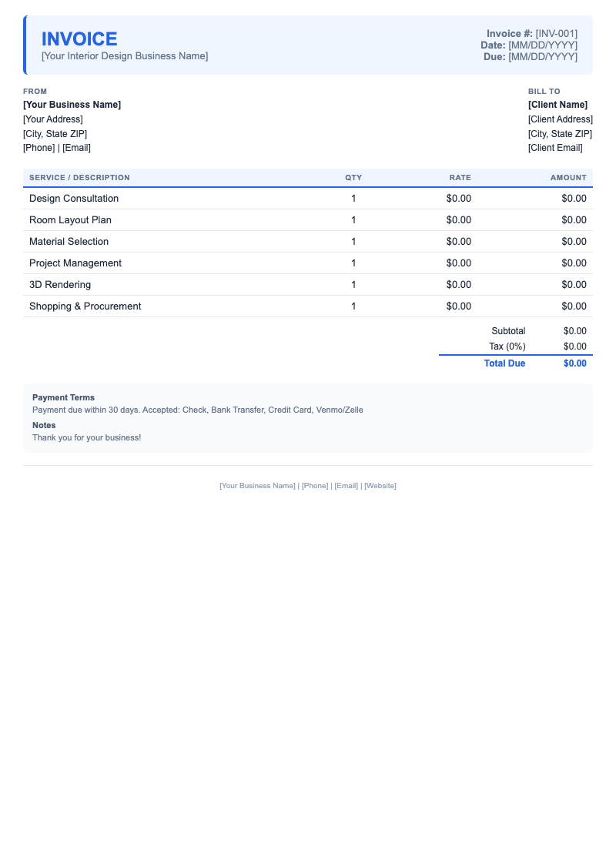
Task: Select the Date: [MM/DD/YYYY] line
Action: 529,45
